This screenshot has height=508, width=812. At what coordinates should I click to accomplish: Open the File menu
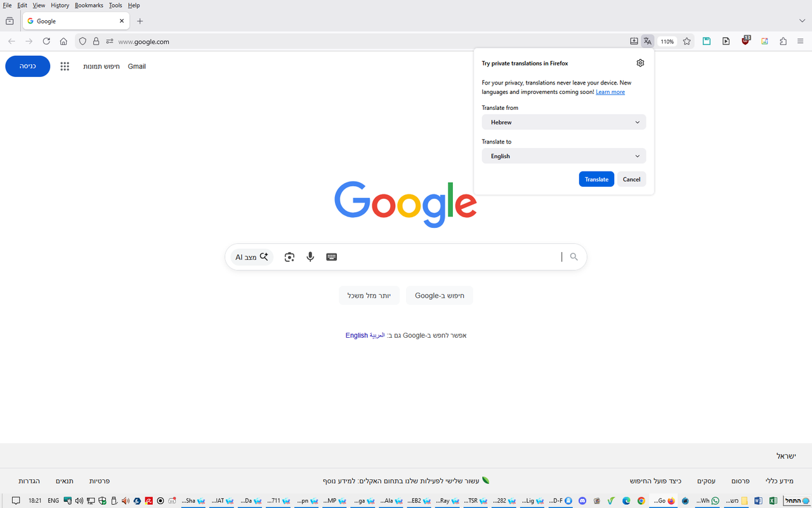(x=8, y=5)
